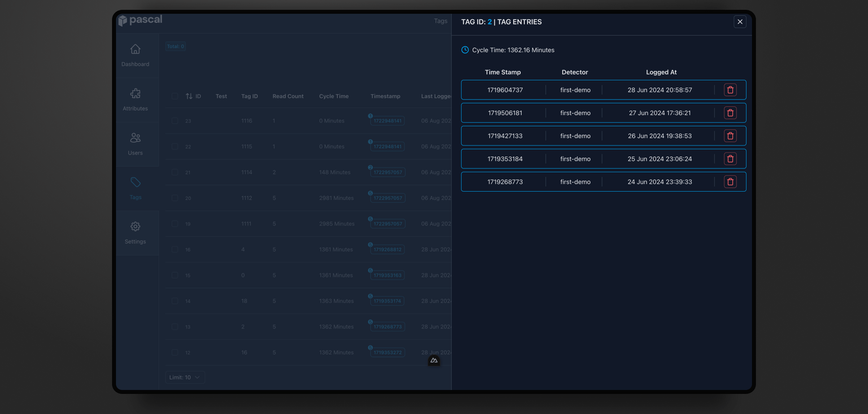Toggle the select-all checkbox in table header

(175, 97)
